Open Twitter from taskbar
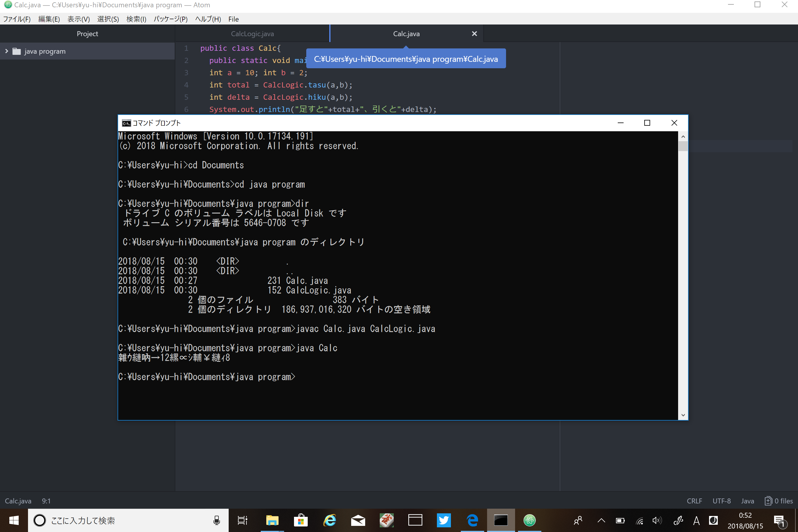The image size is (798, 532). (444, 520)
